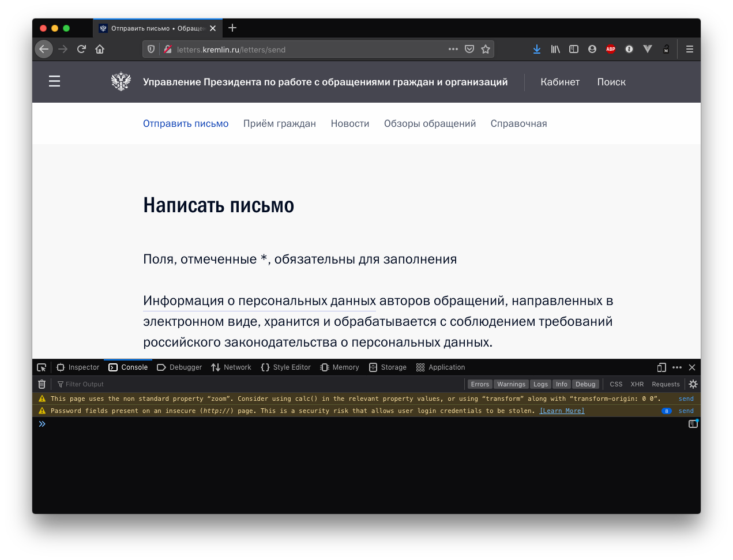This screenshot has width=733, height=560.
Task: Open the Downloads arrow in the toolbar
Action: coord(537,49)
